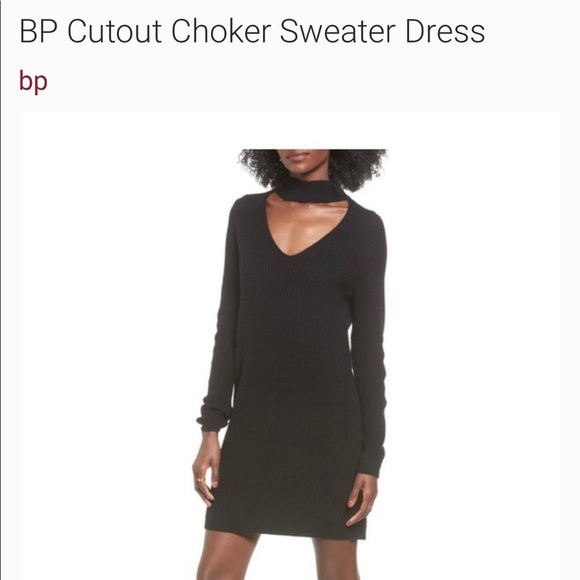This screenshot has width=580, height=580.
Task: Click the BP Cutout Choker Sweater Dress title
Action: [252, 31]
